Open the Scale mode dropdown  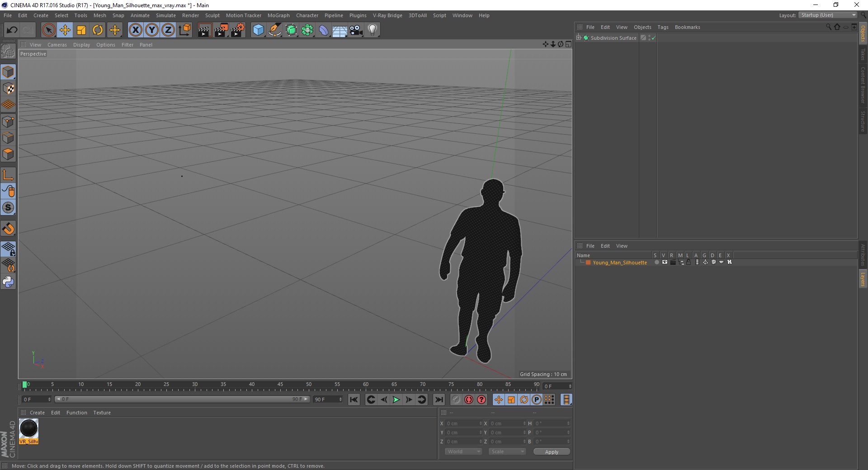click(507, 451)
